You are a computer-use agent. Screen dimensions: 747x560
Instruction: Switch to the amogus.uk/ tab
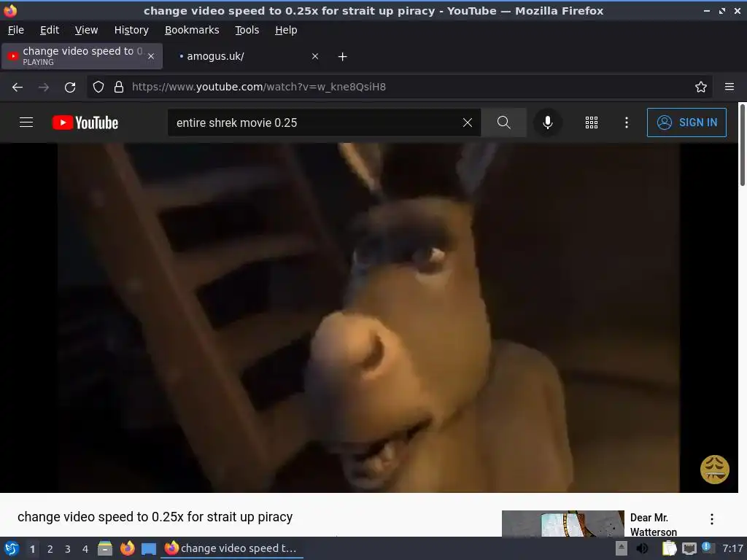(244, 56)
